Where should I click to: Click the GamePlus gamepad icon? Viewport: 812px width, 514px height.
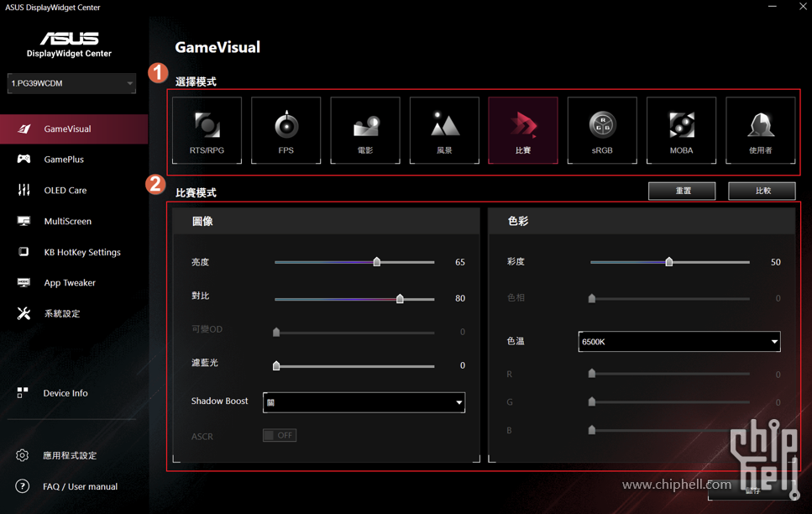pos(24,159)
